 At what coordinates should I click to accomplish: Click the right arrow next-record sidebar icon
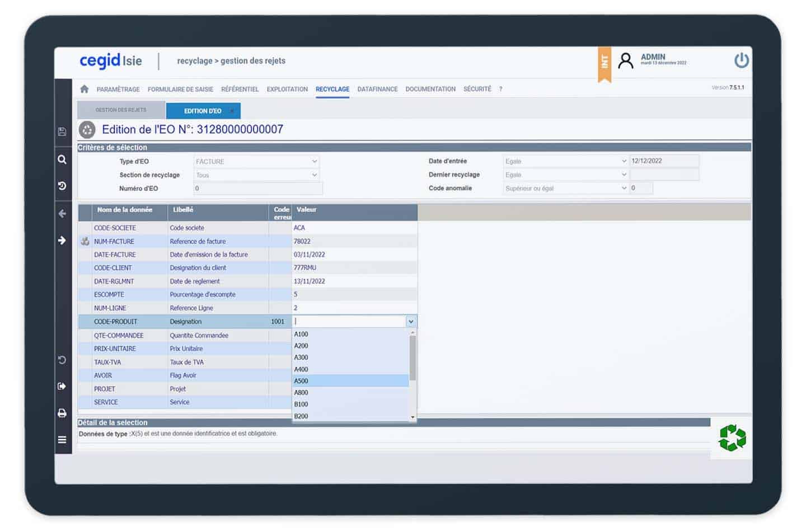pyautogui.click(x=62, y=241)
